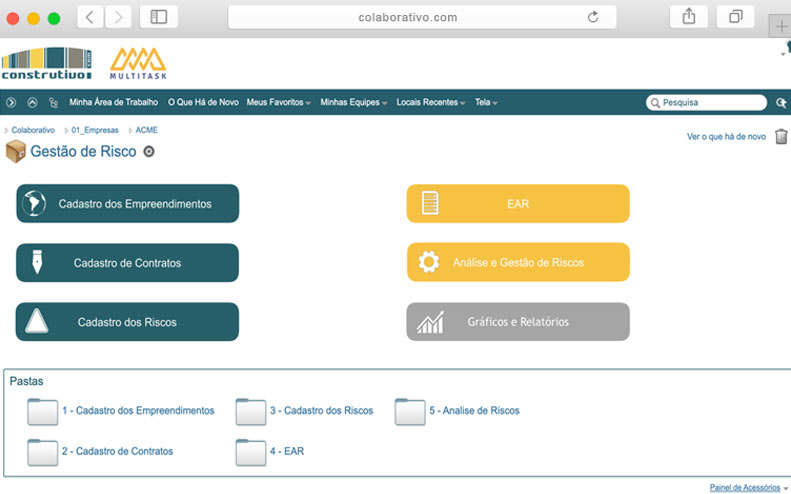Viewport: 791px width, 494px height.
Task: Click the Safari back navigation arrow
Action: pos(90,17)
